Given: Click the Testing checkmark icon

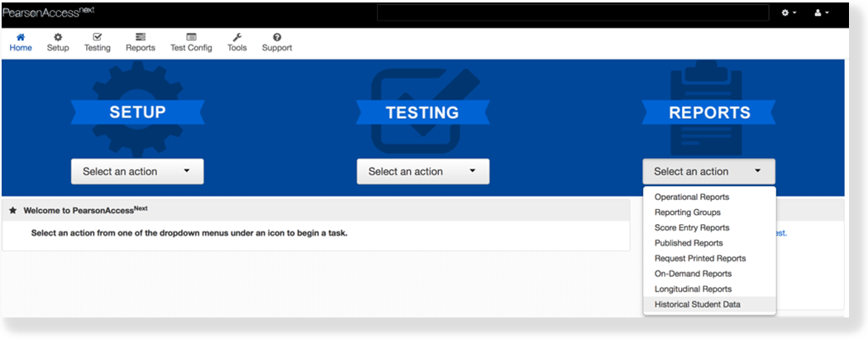Looking at the screenshot, I should 97,37.
